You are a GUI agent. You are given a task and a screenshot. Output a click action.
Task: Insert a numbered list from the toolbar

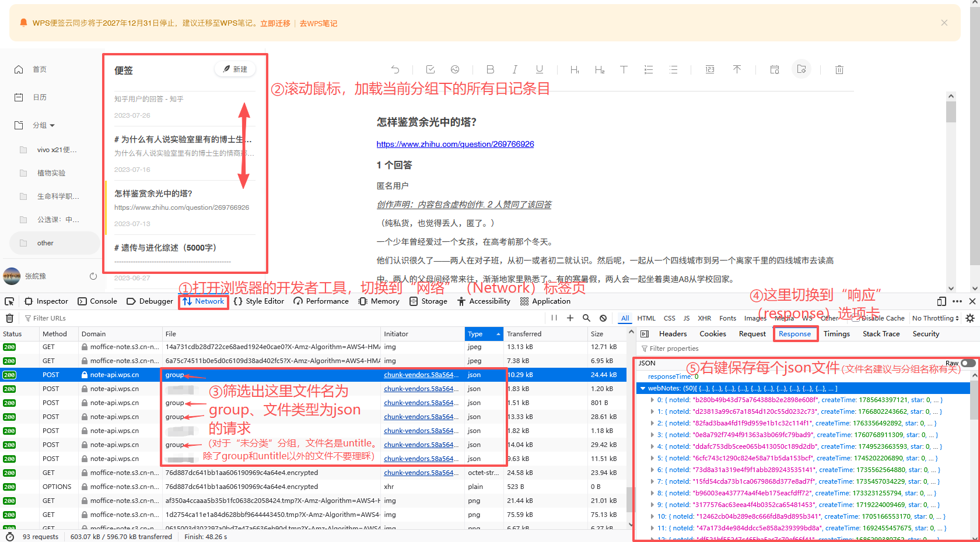pyautogui.click(x=648, y=69)
